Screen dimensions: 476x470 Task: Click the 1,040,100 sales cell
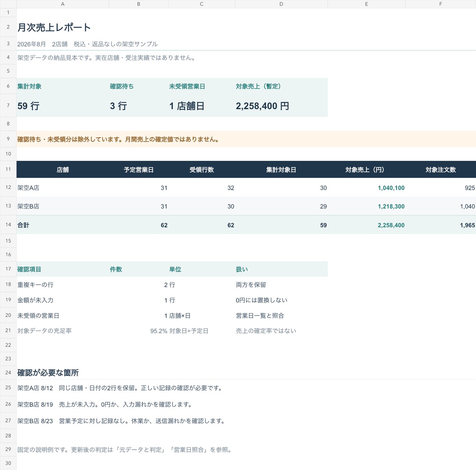366,188
